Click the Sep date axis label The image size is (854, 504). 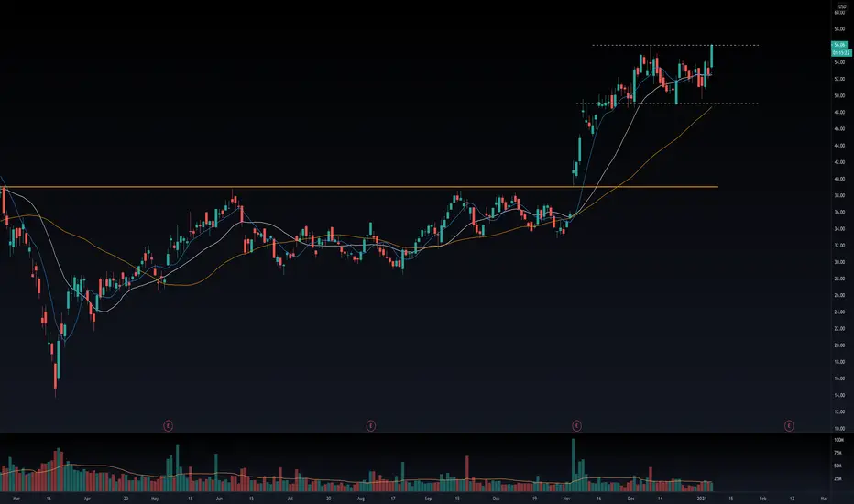(428, 498)
